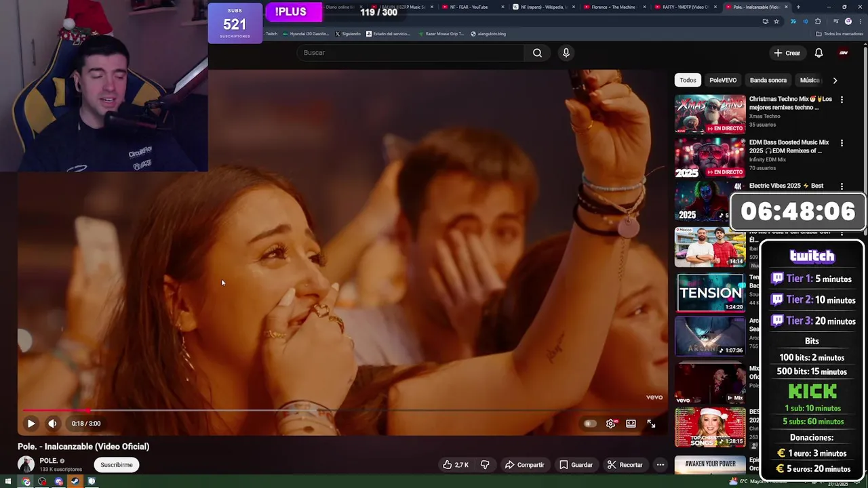
Task: Click the Suscribirme button
Action: point(117,465)
